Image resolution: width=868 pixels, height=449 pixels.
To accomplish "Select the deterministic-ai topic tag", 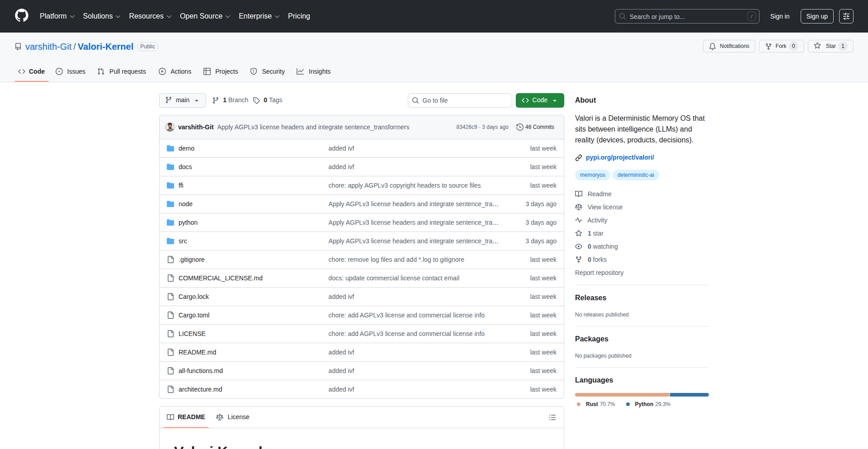I will 635,175.
